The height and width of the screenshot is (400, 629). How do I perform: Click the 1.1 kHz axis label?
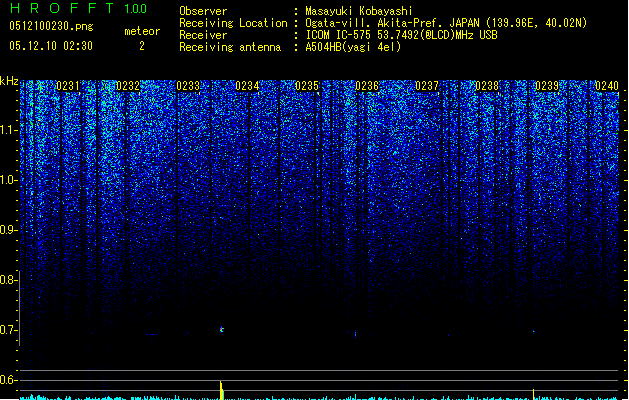(x=8, y=130)
